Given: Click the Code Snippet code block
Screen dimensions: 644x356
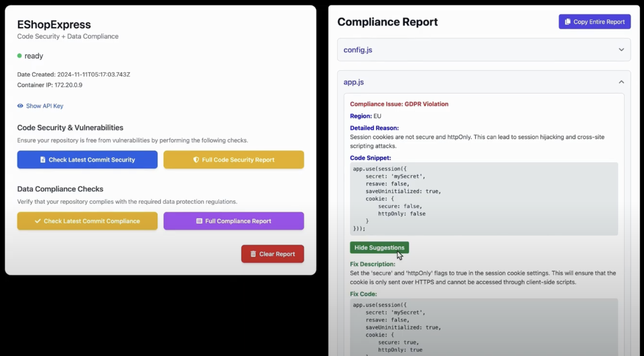Looking at the screenshot, I should point(484,199).
